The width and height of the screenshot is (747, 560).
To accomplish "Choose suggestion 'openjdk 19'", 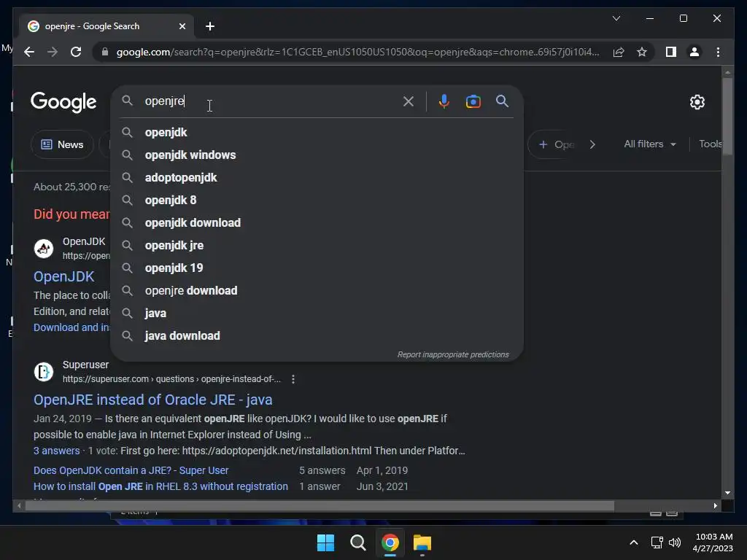I will (317, 268).
